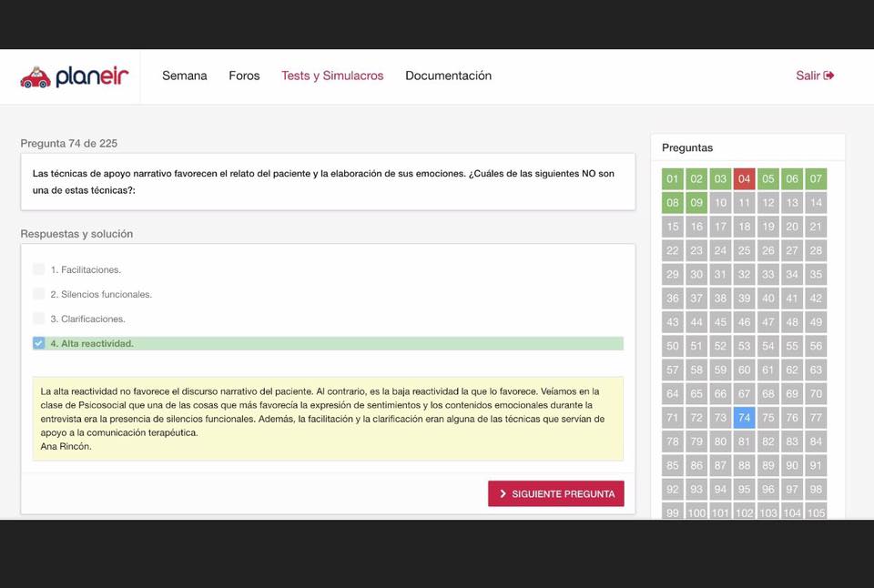Select question 91 in the grid
The image size is (874, 588).
pyautogui.click(x=816, y=465)
